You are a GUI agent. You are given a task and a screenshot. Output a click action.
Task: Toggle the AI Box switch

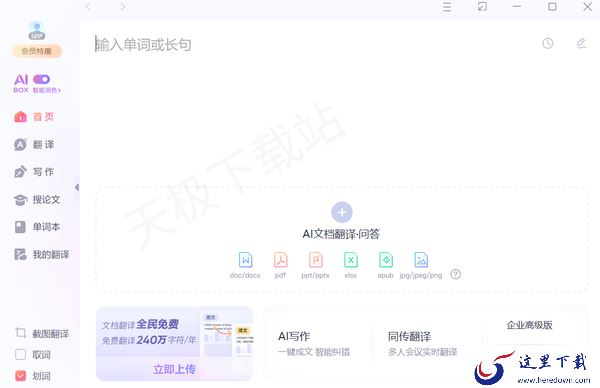click(41, 79)
